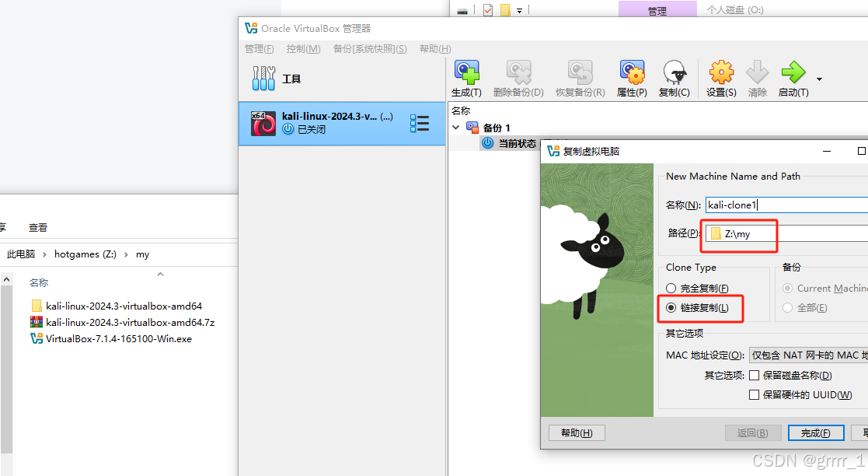The image size is (868, 476).
Task: Open the path Z:\my combo box
Action: pyautogui.click(x=786, y=234)
